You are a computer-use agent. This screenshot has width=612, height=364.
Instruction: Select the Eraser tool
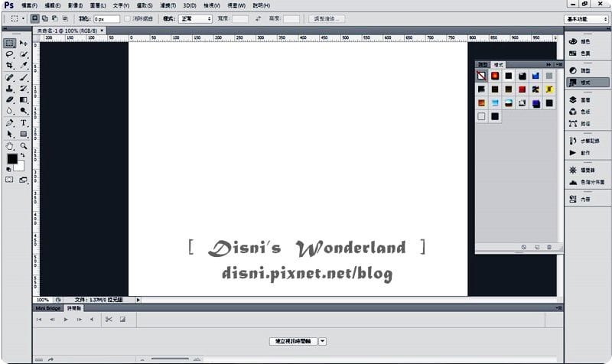(10, 100)
